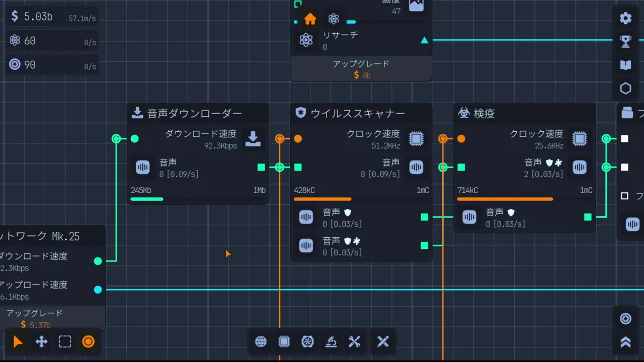
Task: Click the 714kC quarantine progress bar
Action: pos(525,199)
